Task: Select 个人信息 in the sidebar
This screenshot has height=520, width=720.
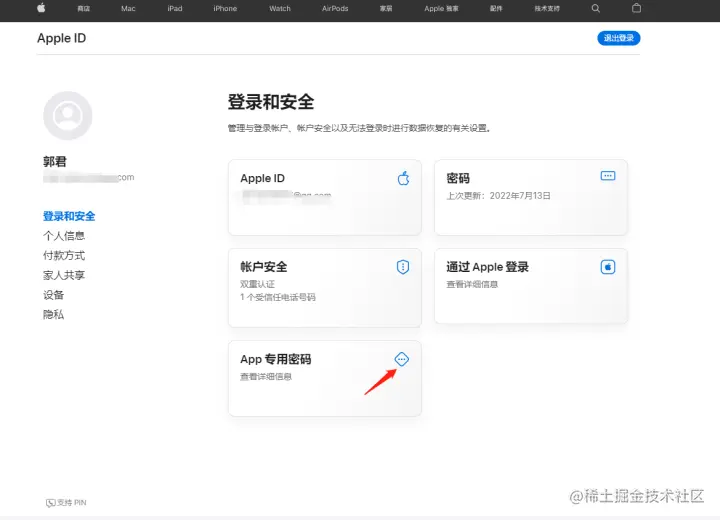Action: tap(64, 236)
